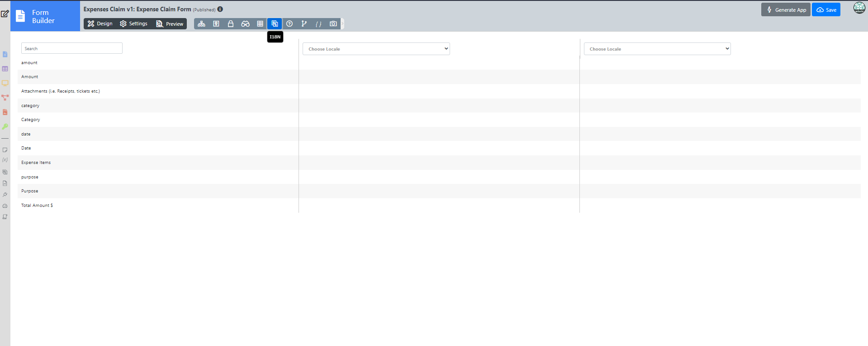Click the download-to-box toolbar icon
This screenshot has height=346, width=868.
coord(216,24)
